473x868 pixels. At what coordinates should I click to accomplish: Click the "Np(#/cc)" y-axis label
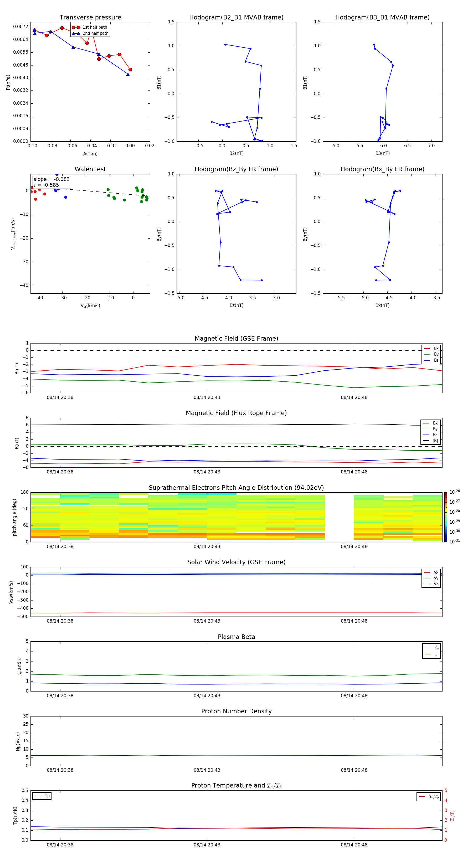click(18, 741)
